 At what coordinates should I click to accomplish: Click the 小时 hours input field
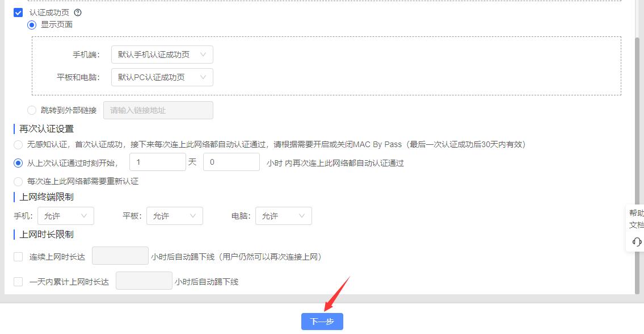(x=231, y=162)
